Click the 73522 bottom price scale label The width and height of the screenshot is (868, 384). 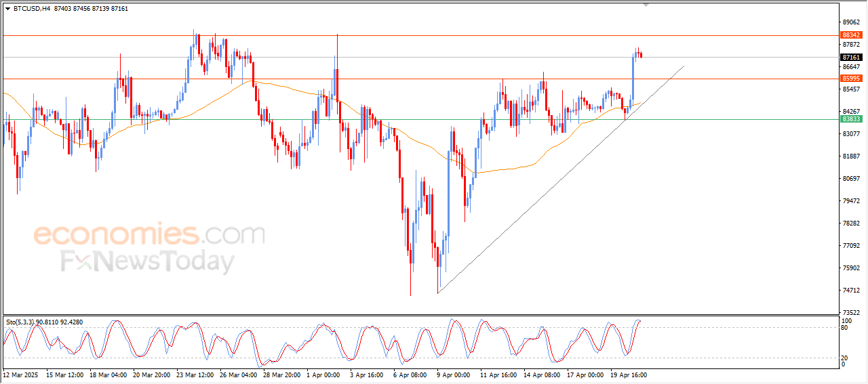850,312
